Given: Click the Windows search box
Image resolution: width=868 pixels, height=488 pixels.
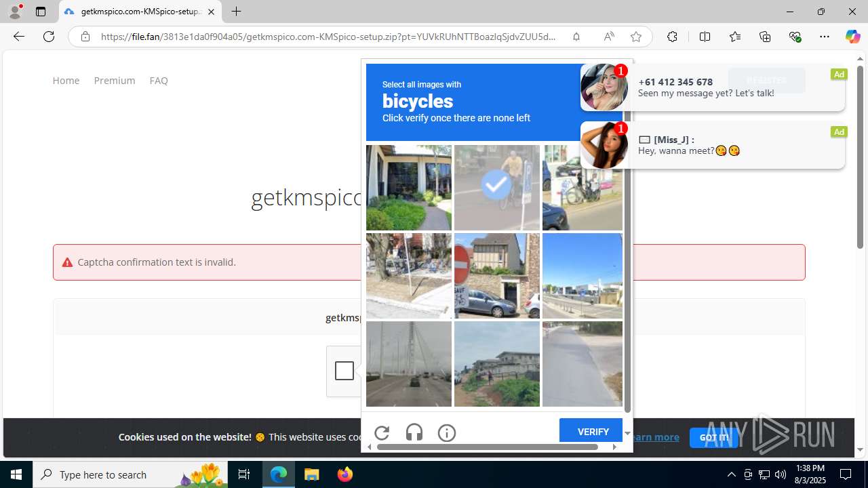Looking at the screenshot, I should pos(130,474).
